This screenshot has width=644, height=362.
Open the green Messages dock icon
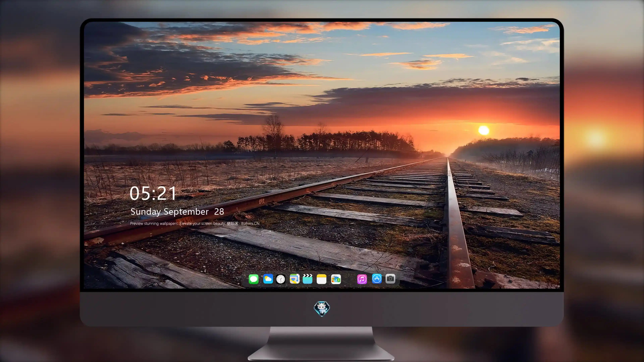point(254,279)
